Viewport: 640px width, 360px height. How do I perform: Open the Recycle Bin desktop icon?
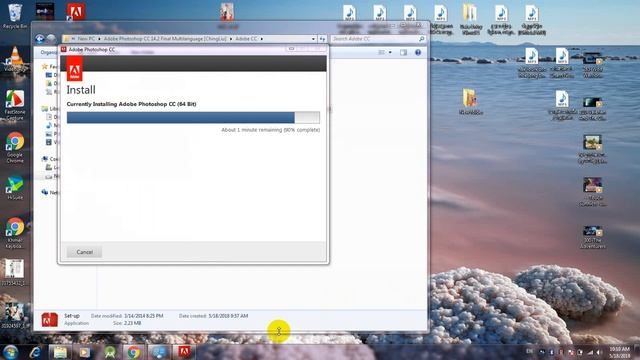click(x=15, y=16)
